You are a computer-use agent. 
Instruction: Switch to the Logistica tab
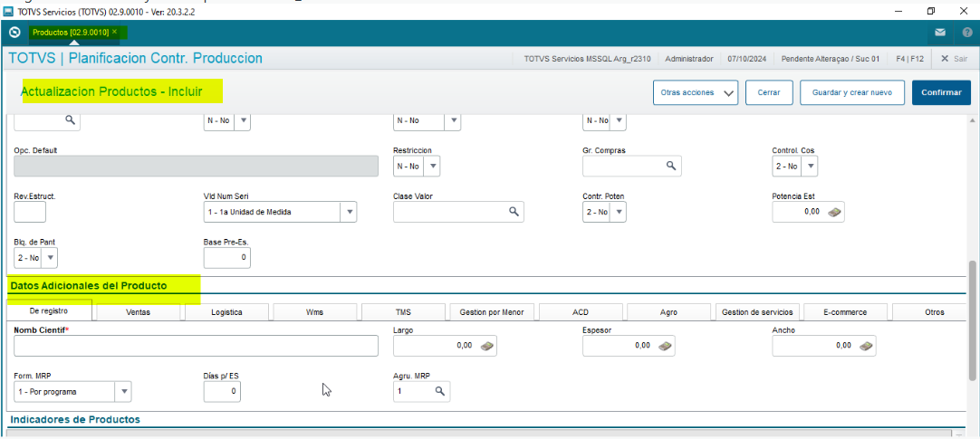226,311
